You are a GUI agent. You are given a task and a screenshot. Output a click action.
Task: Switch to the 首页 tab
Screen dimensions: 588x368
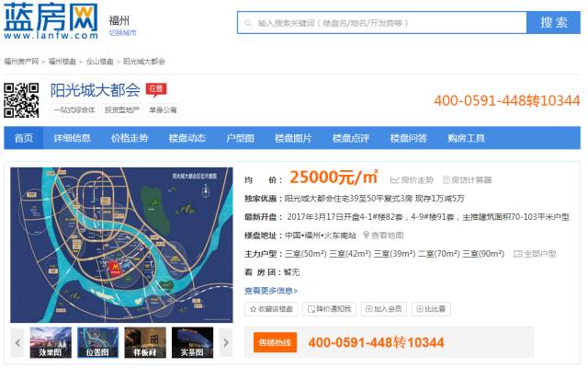(x=24, y=138)
